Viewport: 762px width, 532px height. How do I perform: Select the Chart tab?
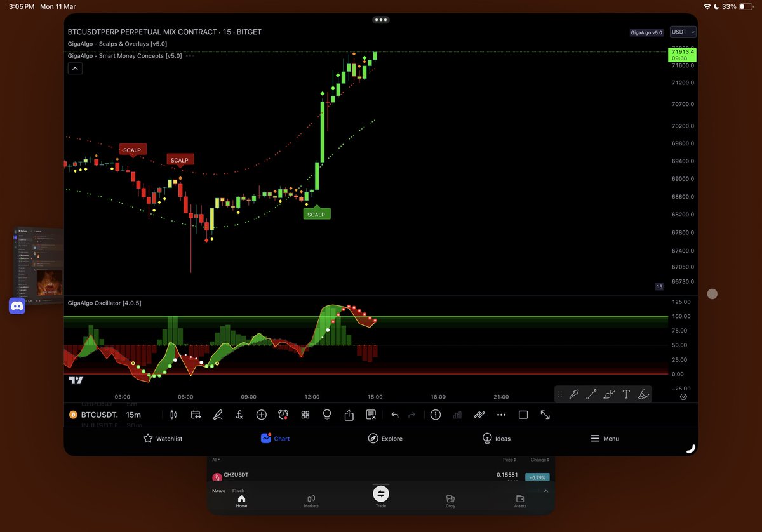point(275,439)
